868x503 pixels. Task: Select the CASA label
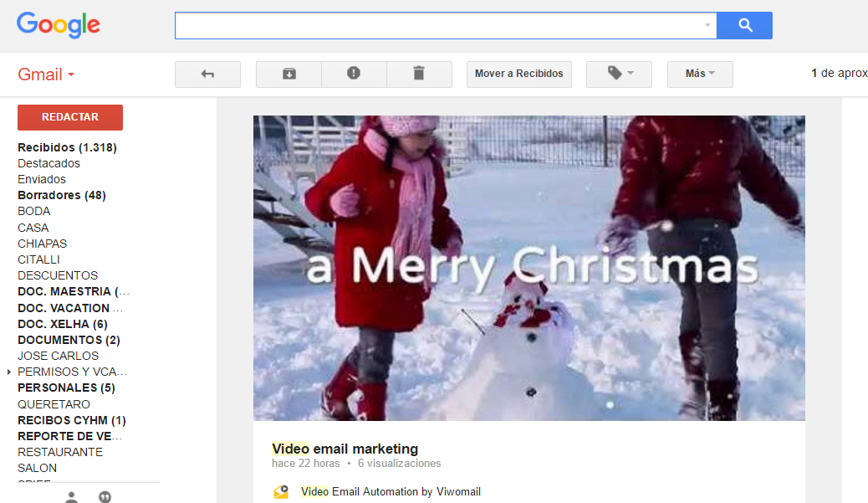point(33,228)
